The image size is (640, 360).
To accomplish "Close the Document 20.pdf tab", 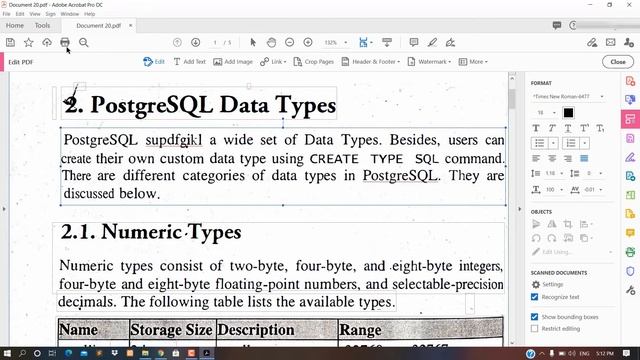I will (131, 25).
